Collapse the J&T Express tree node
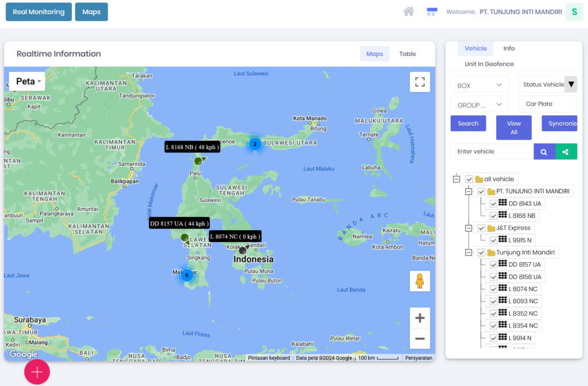 pyautogui.click(x=469, y=228)
